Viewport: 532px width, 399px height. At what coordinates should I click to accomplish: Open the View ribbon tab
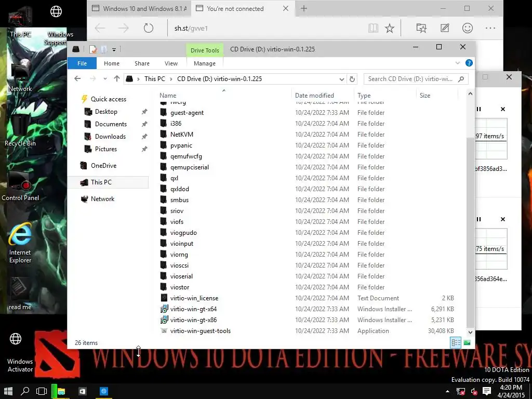(171, 63)
